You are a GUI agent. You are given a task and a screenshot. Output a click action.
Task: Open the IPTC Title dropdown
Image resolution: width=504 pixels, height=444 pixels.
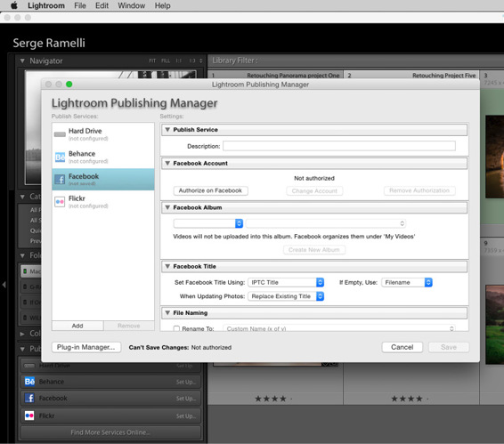(286, 282)
